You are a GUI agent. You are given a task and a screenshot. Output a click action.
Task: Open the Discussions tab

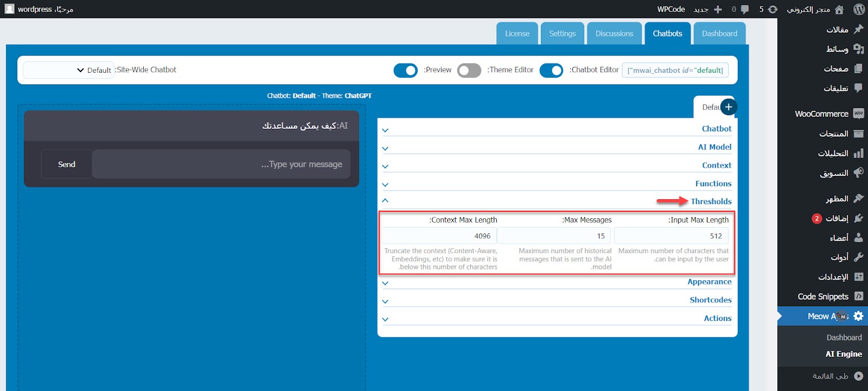coord(614,34)
